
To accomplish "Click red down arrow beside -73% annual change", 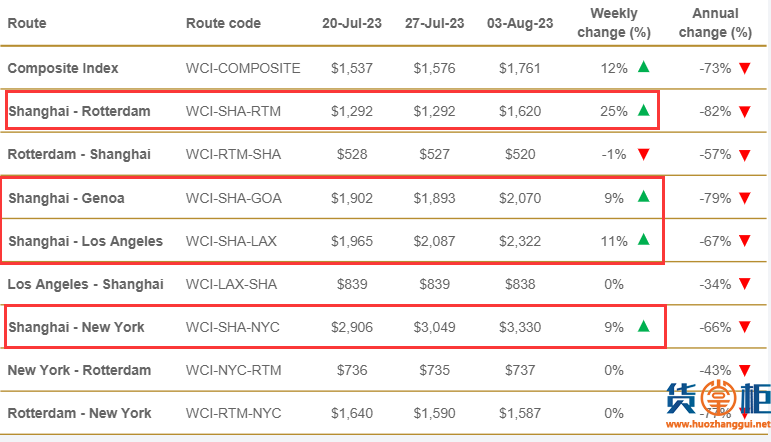I will [x=744, y=68].
